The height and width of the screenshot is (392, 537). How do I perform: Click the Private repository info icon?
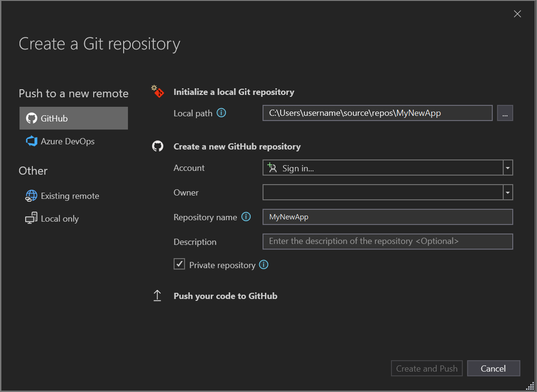click(x=263, y=264)
